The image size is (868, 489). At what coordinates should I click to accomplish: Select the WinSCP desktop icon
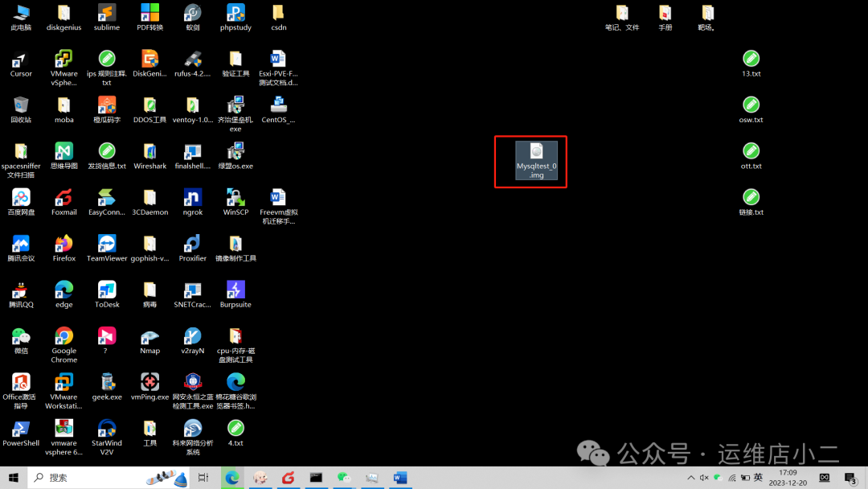coord(235,202)
